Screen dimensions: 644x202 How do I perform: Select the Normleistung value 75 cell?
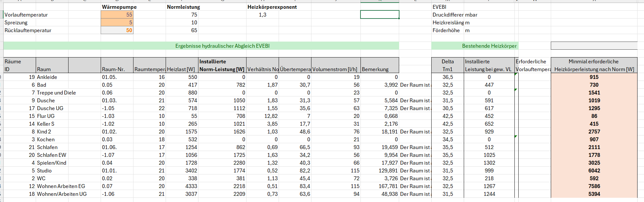coord(182,15)
